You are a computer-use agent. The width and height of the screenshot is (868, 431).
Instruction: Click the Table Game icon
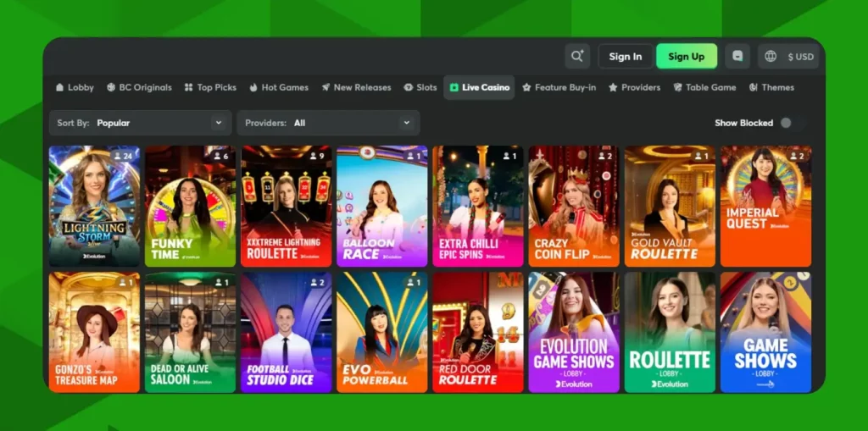pyautogui.click(x=677, y=87)
